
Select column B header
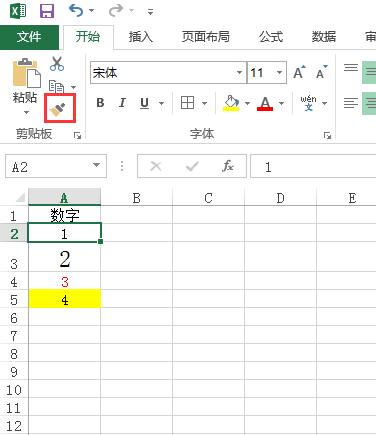tap(137, 198)
